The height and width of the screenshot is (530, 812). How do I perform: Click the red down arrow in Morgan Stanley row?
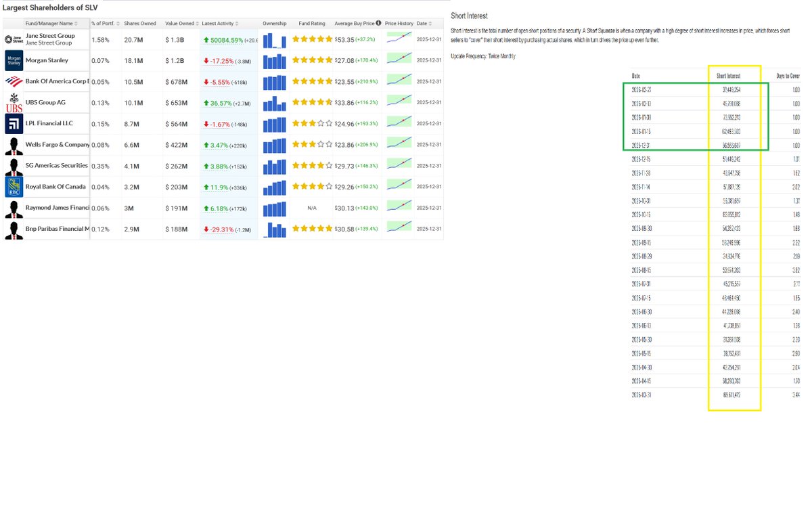(x=206, y=61)
